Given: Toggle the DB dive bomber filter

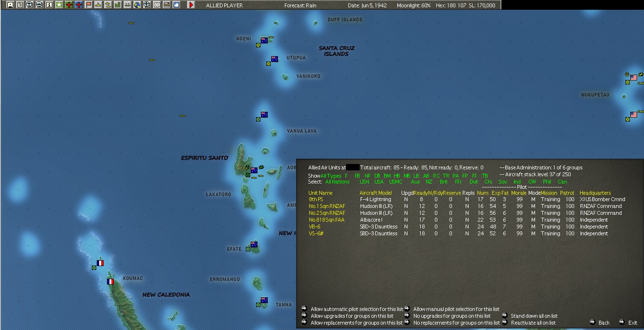Looking at the screenshot, I should pyautogui.click(x=377, y=176).
